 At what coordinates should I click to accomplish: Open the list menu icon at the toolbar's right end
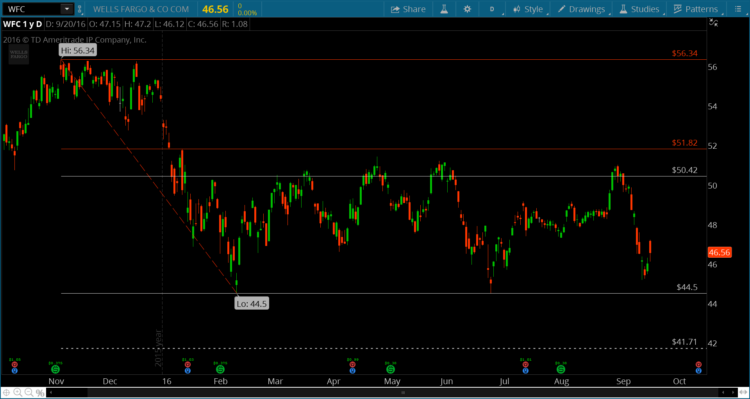[x=737, y=9]
